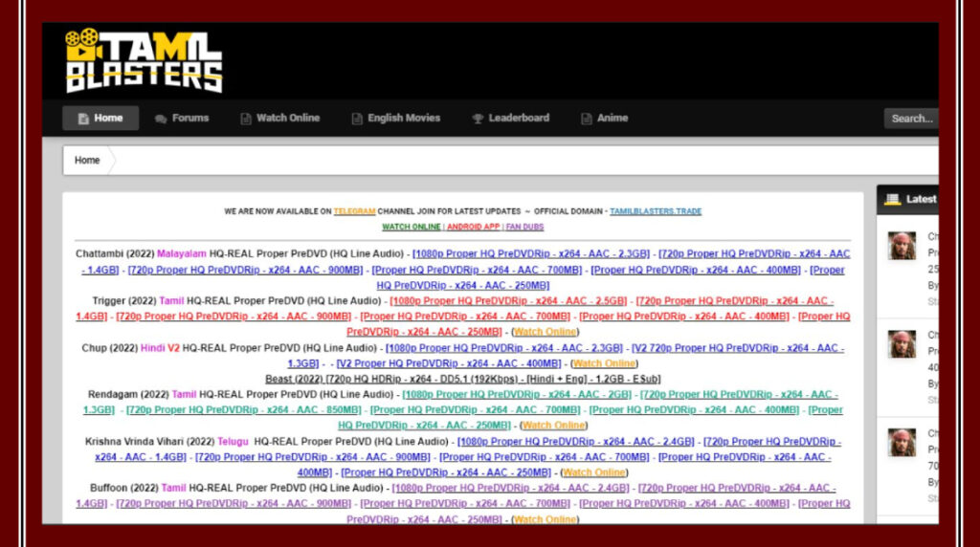Open Chup V2 400MB PreDVDRip link

tap(449, 363)
